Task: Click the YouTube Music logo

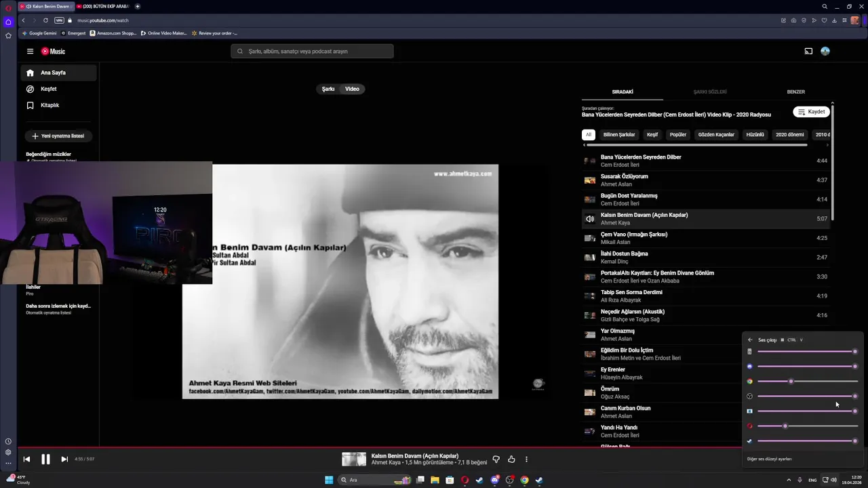Action: tap(54, 52)
